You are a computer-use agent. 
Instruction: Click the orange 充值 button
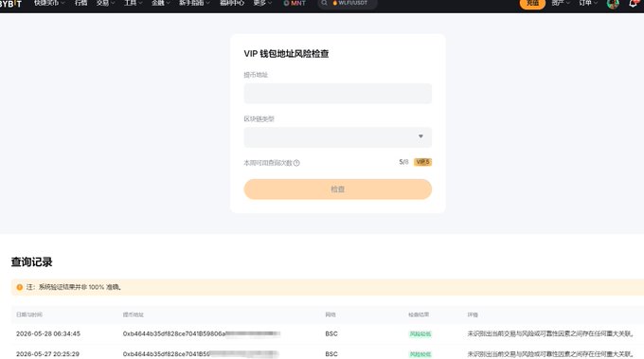532,3
